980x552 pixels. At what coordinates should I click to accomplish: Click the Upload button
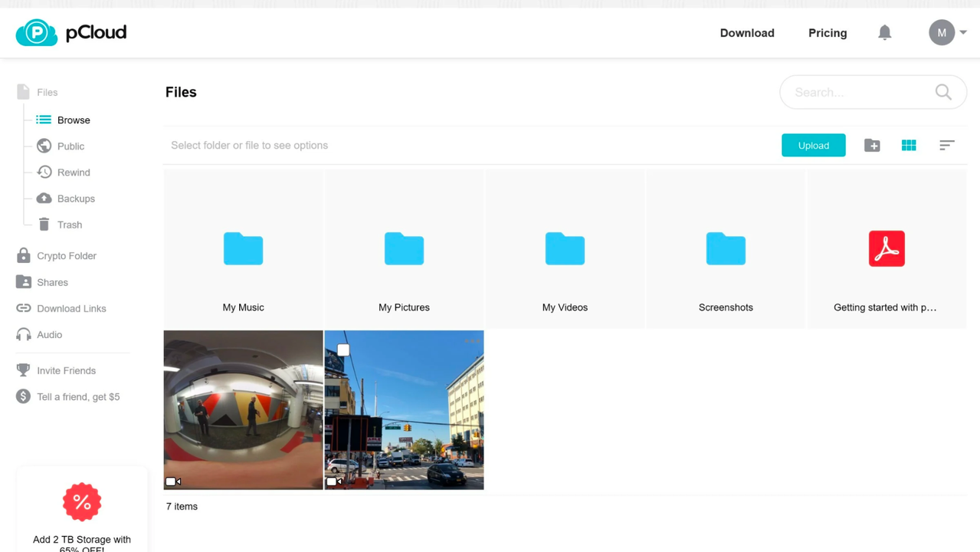pyautogui.click(x=813, y=146)
